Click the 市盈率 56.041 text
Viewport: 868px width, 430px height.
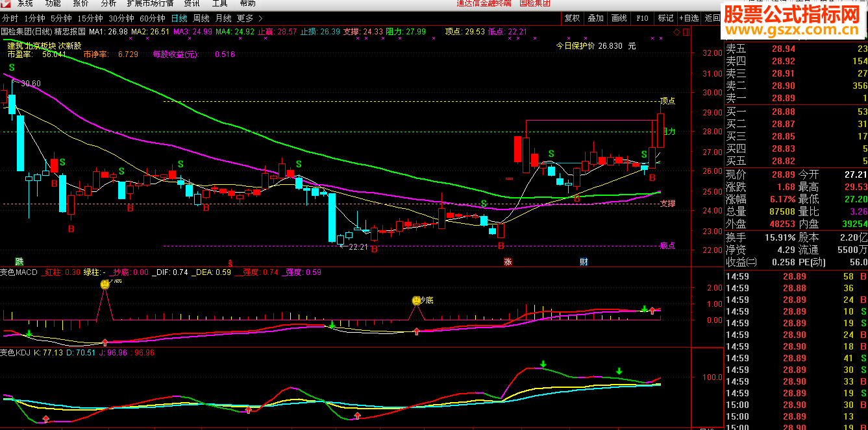coord(37,54)
